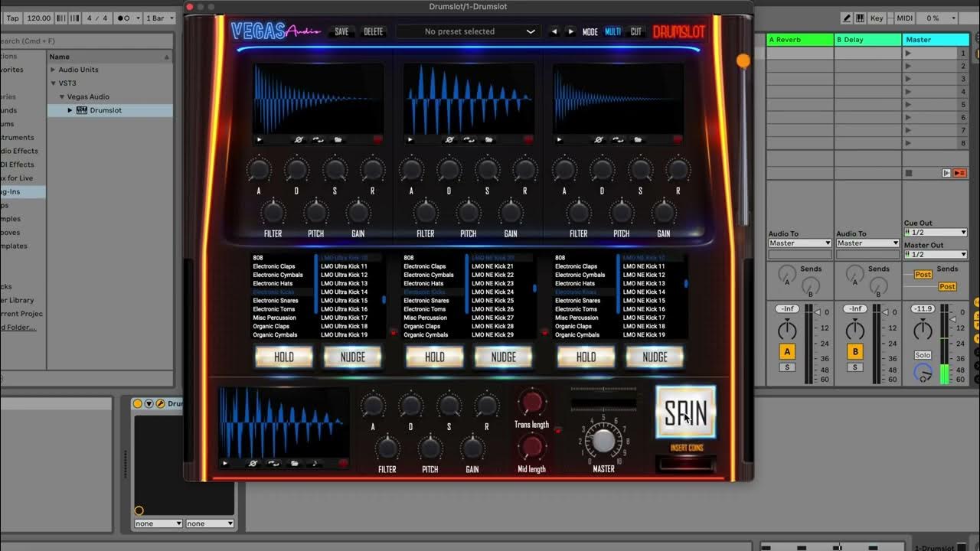Toggle phase invert on third waveform slot
Image resolution: width=980 pixels, height=551 pixels.
pos(600,140)
